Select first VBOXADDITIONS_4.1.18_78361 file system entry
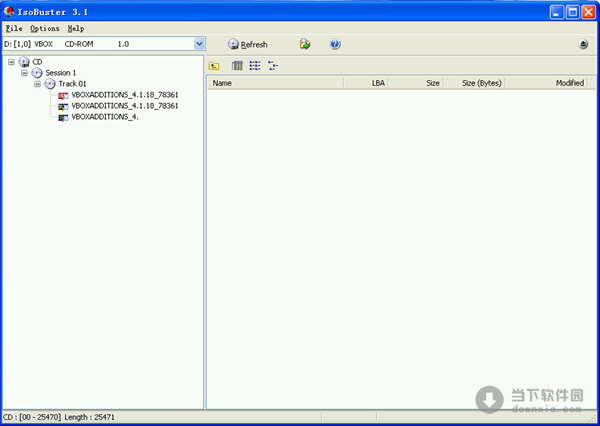 (125, 95)
